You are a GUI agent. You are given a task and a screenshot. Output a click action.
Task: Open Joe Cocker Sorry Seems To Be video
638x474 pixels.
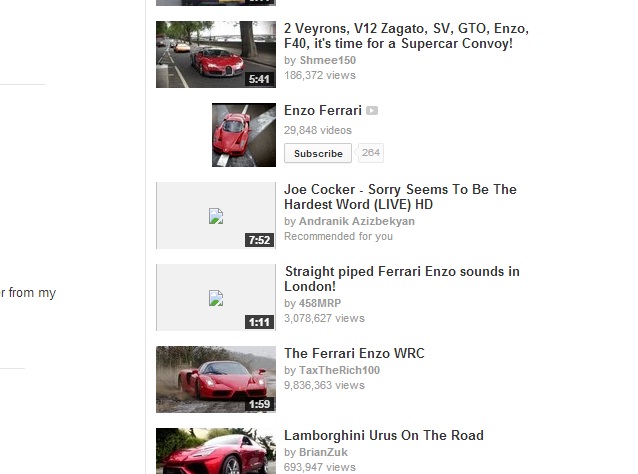click(x=400, y=197)
